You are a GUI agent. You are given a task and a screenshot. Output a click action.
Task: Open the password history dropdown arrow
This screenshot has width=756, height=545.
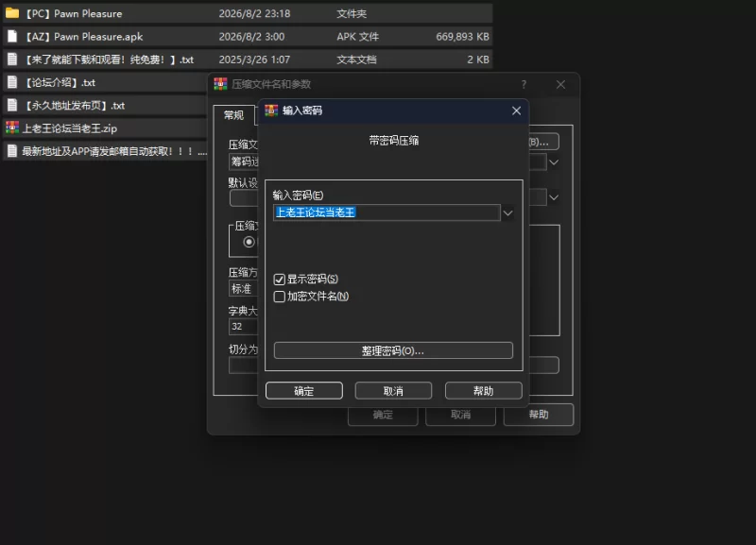click(x=507, y=213)
